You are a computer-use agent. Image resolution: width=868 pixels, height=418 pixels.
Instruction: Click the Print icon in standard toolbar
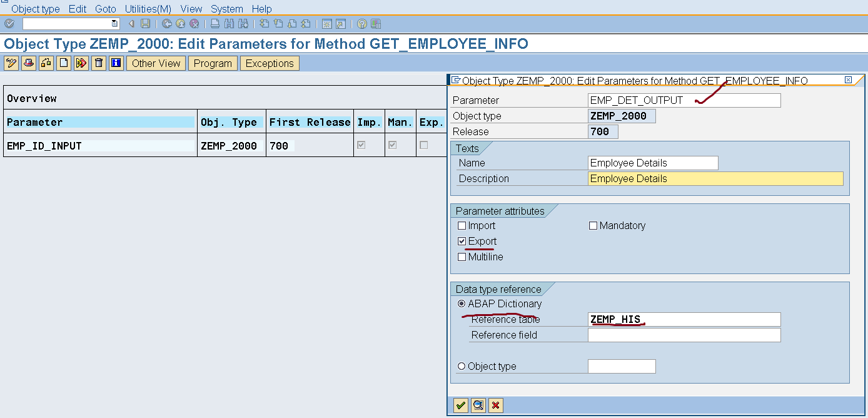pyautogui.click(x=214, y=24)
